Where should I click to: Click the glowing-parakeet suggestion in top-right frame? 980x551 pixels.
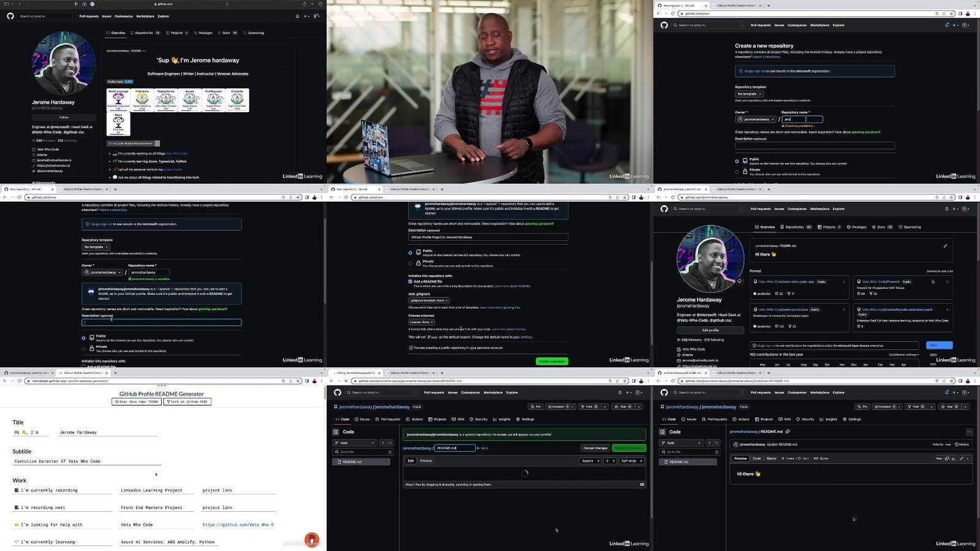(x=865, y=132)
